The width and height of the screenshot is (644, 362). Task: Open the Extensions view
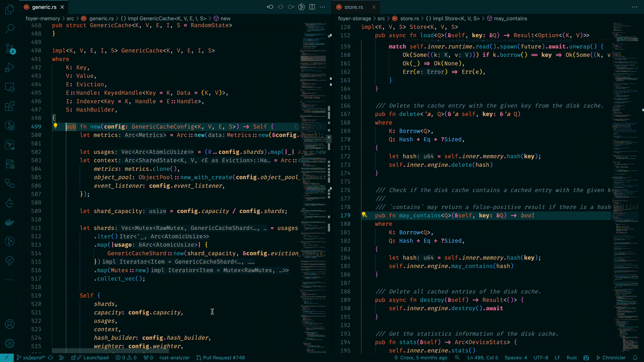coord(10,107)
